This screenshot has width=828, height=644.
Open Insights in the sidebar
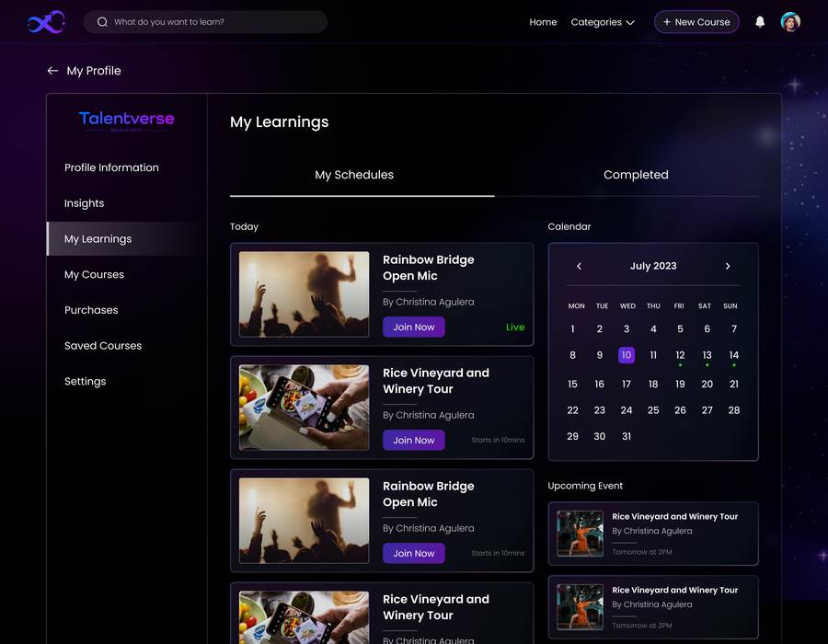[84, 203]
